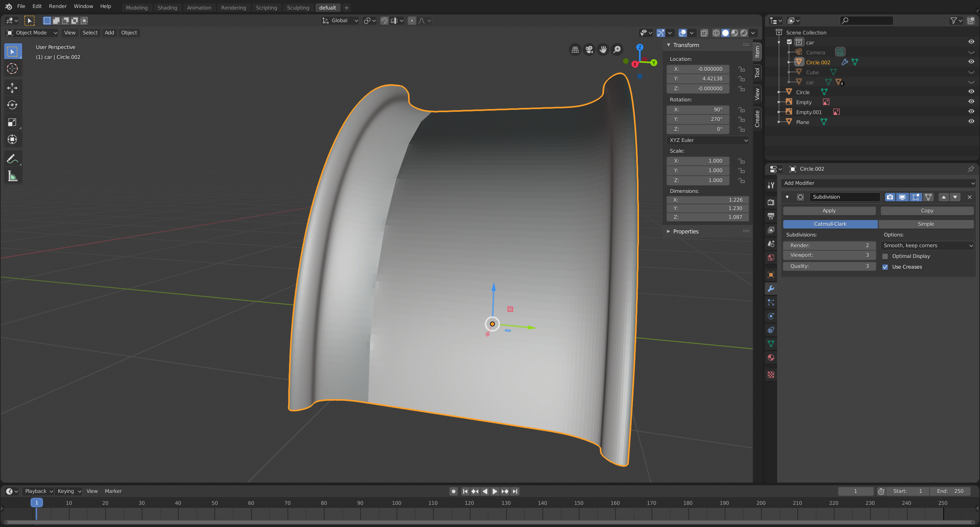Image resolution: width=980 pixels, height=527 pixels.
Task: Pick the Measure ruler tool
Action: [12, 176]
